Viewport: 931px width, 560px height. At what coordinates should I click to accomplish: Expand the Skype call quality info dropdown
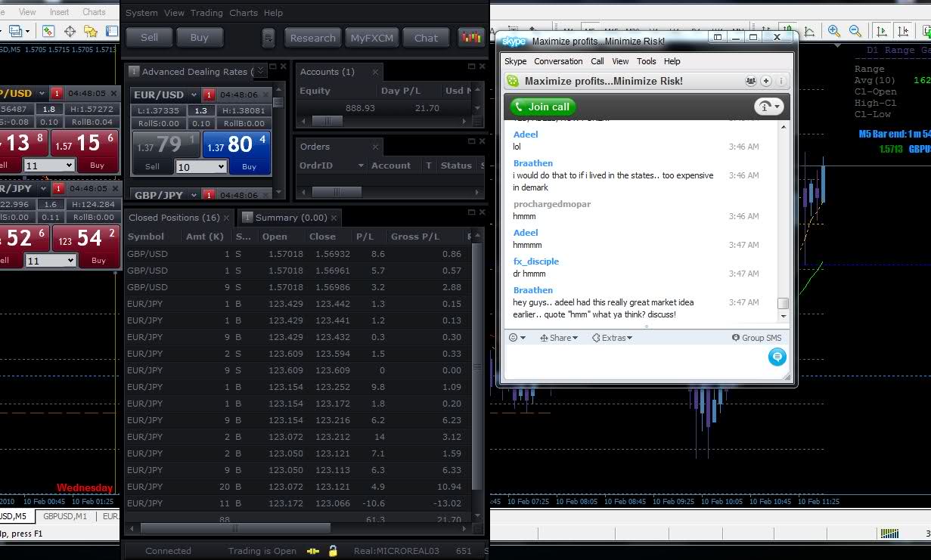[768, 107]
